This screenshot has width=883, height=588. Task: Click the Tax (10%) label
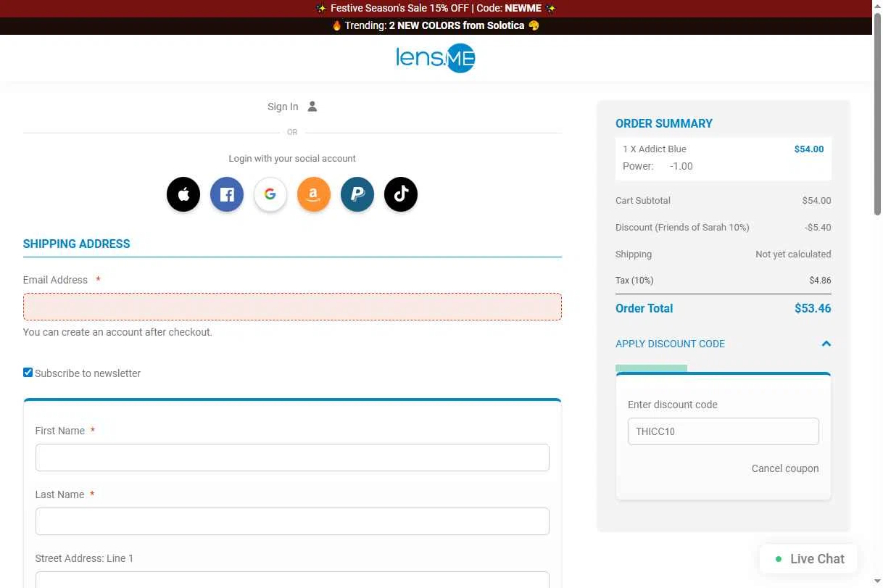634,280
